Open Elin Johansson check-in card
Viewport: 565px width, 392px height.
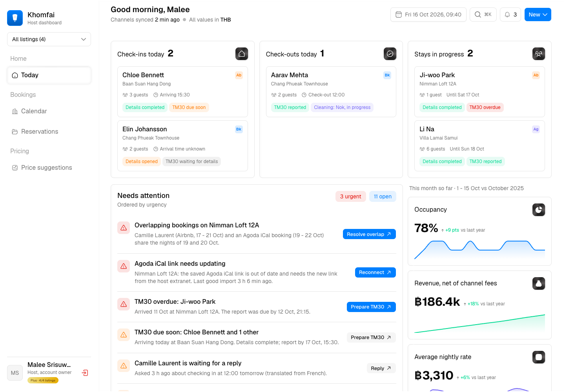[x=182, y=146]
